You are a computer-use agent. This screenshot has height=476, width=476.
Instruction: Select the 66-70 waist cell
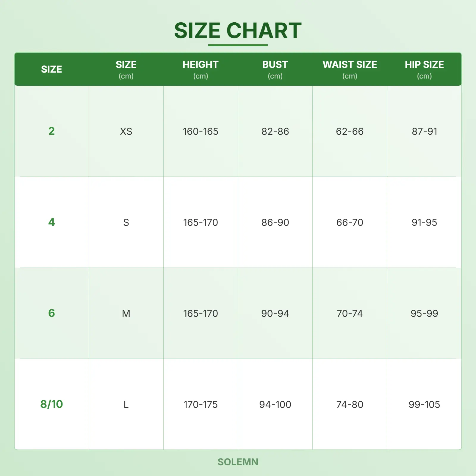[350, 223]
